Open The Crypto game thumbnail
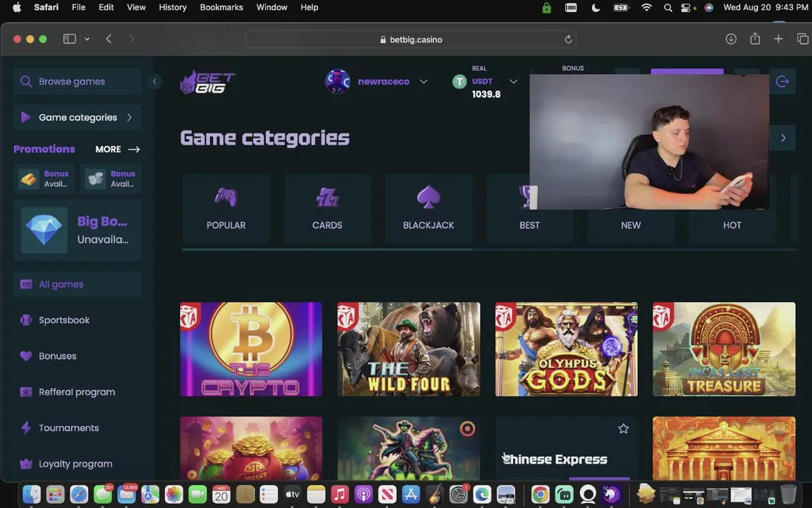812x508 pixels. (x=251, y=349)
